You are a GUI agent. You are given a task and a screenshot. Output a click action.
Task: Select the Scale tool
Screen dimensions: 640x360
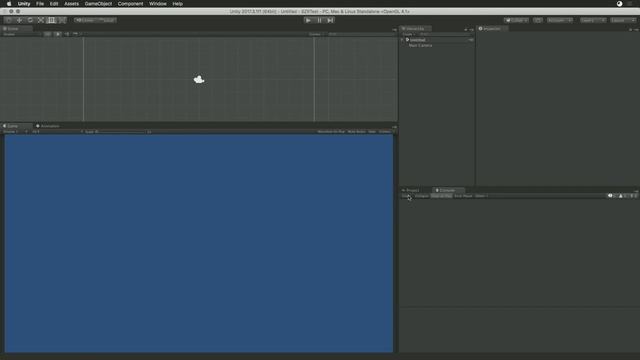(40, 20)
